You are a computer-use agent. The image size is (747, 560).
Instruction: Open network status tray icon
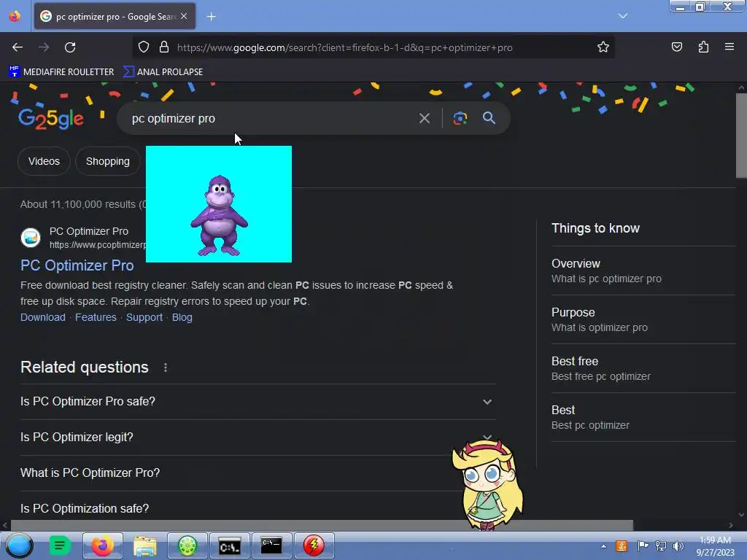point(661,545)
